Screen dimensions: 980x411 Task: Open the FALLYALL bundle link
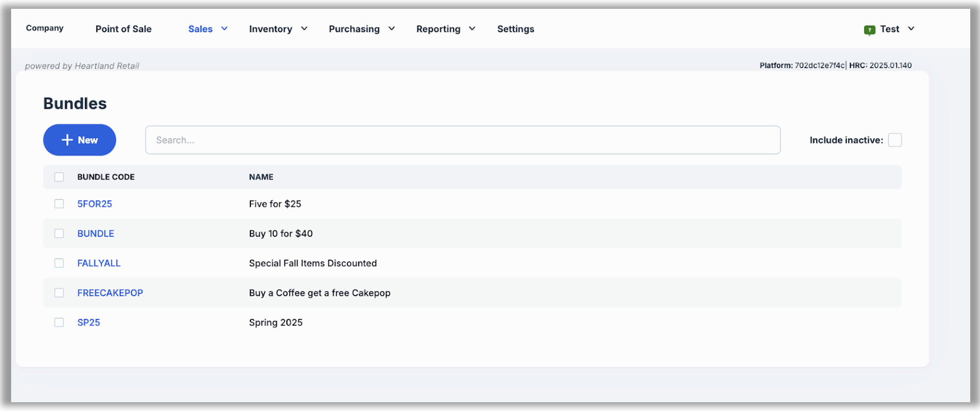tap(99, 263)
